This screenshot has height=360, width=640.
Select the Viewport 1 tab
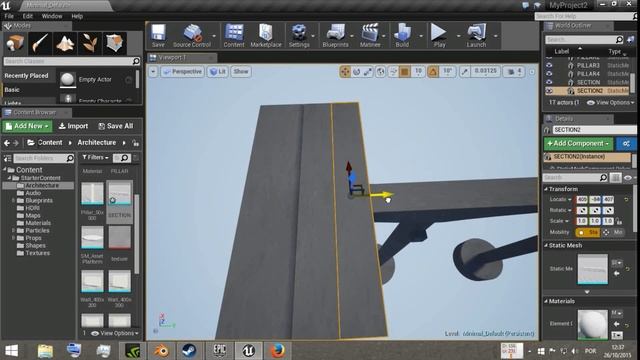[182, 58]
